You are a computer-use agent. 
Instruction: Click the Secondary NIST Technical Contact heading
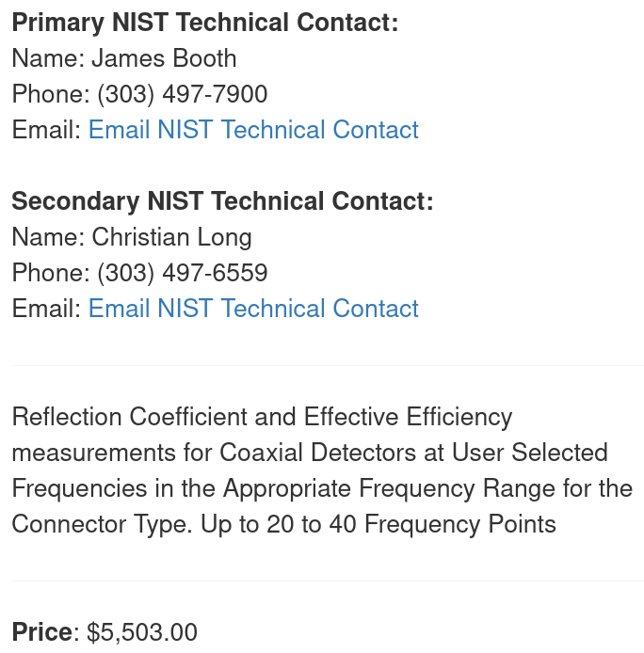pos(222,201)
